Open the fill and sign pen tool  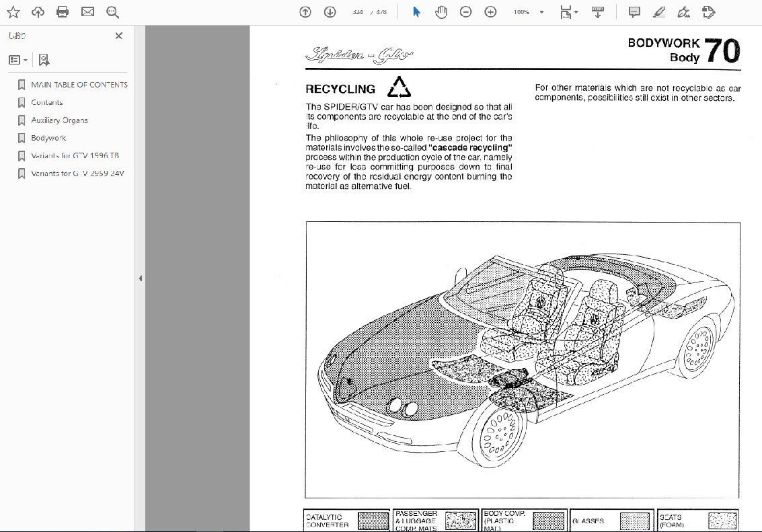pyautogui.click(x=684, y=12)
